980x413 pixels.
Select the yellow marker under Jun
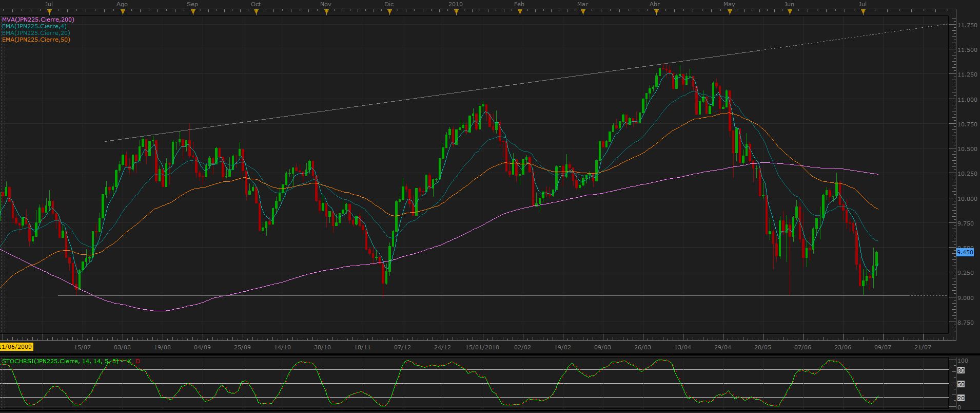click(x=789, y=12)
